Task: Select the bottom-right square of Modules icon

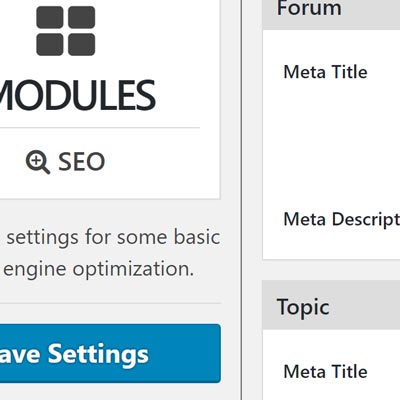Action: tap(82, 44)
